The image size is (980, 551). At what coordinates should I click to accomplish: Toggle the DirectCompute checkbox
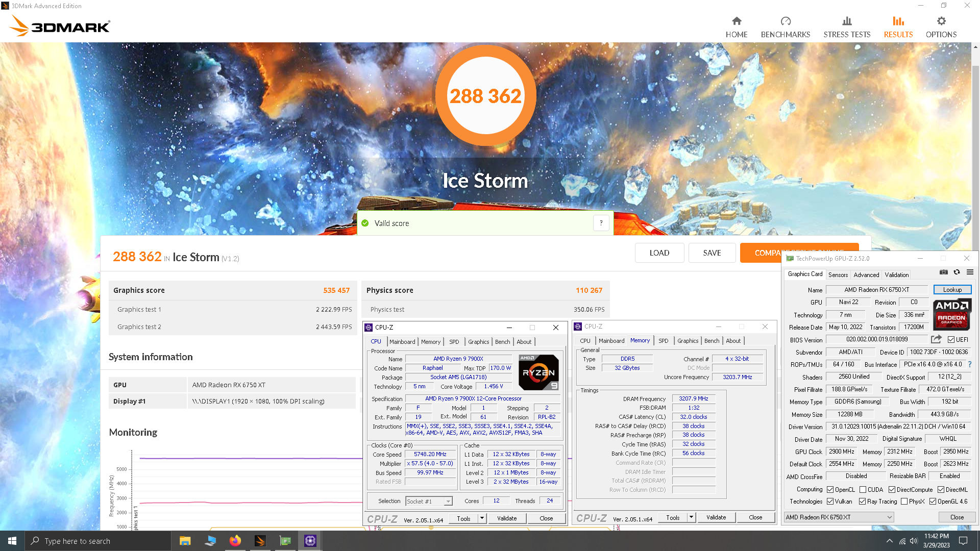tap(892, 489)
